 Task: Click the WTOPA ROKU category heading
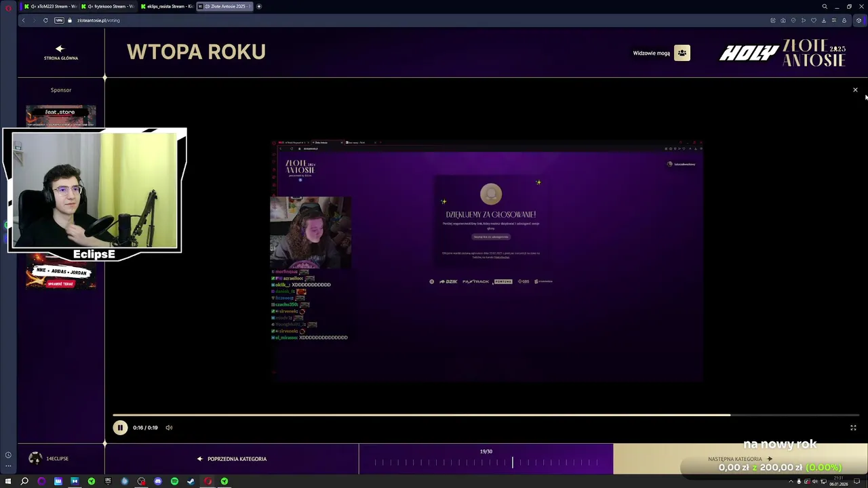[x=196, y=52]
